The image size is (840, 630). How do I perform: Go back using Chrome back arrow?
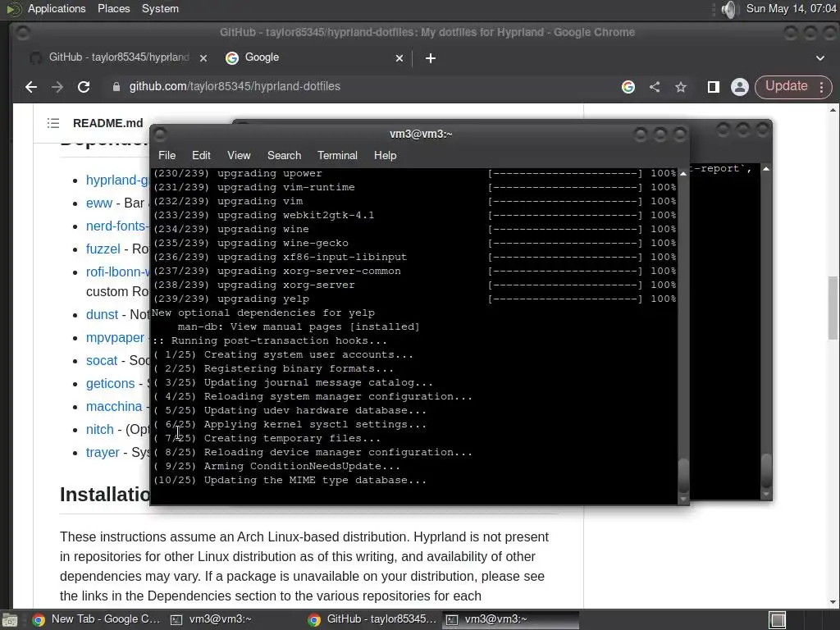[x=31, y=87]
